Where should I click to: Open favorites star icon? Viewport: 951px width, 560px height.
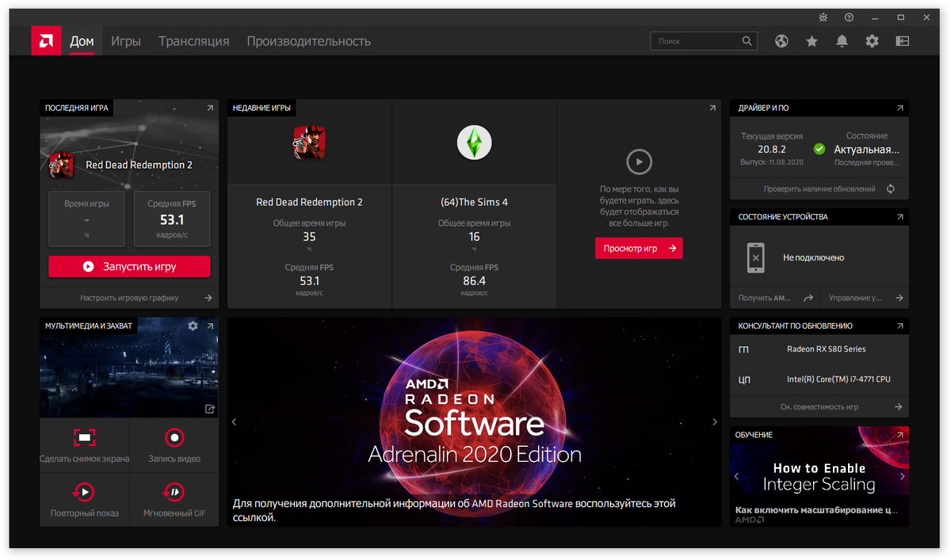(812, 41)
